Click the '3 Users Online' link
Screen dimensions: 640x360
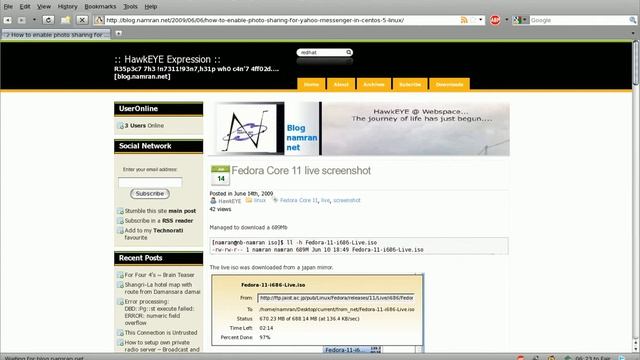click(144, 126)
